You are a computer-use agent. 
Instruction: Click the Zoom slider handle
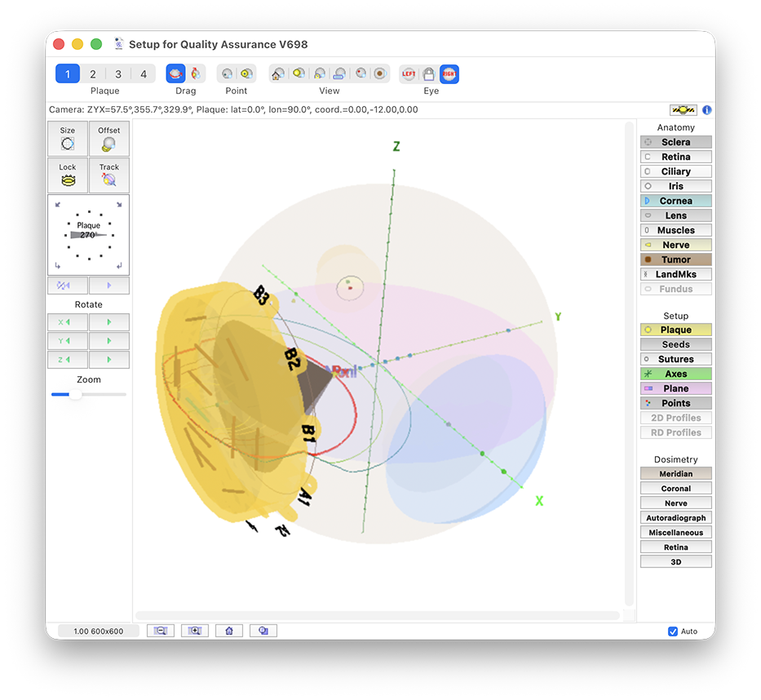(75, 395)
